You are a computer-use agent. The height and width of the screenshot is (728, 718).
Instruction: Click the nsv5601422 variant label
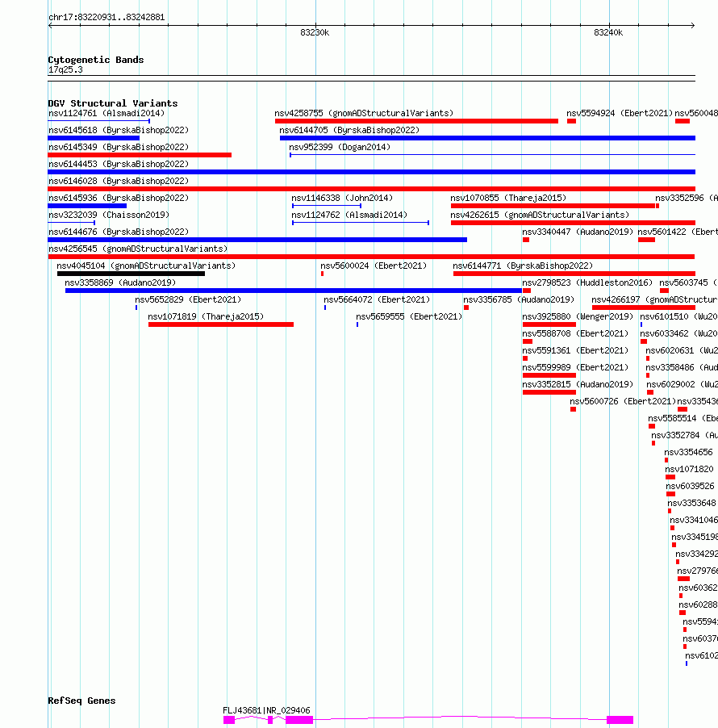click(x=678, y=232)
